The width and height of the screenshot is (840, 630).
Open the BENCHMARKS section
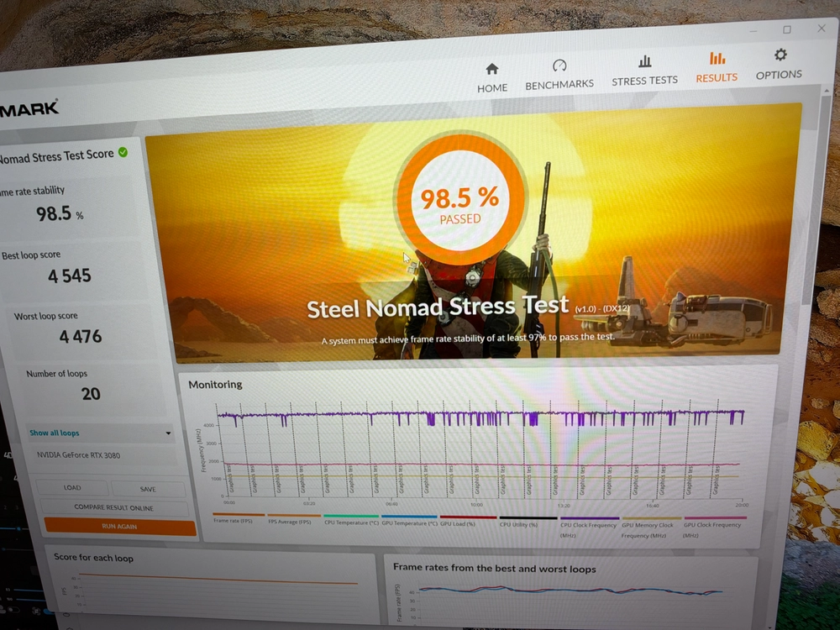(559, 75)
